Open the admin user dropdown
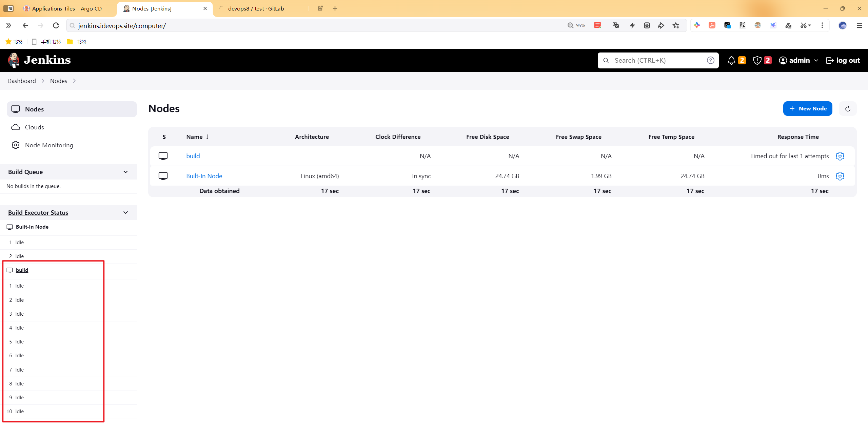Image resolution: width=868 pixels, height=442 pixels. pyautogui.click(x=798, y=60)
